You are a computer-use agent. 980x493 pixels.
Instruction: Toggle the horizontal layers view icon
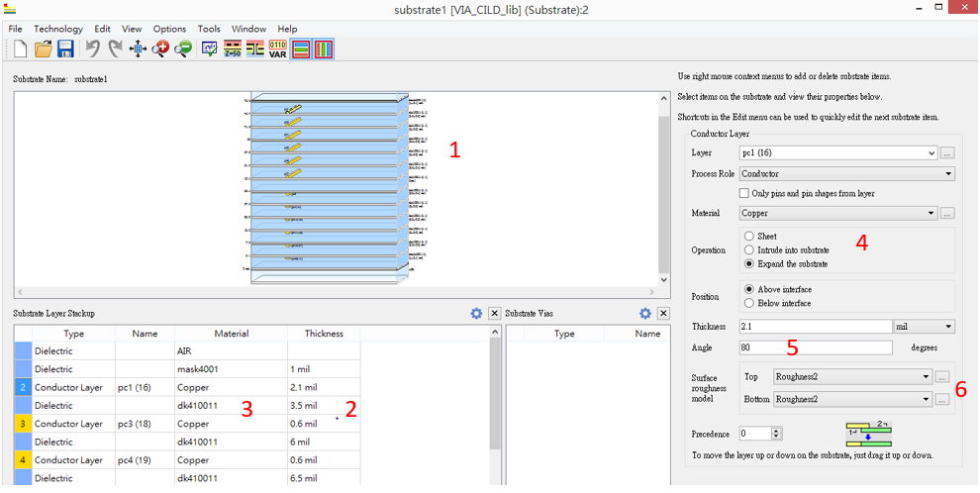(x=301, y=49)
